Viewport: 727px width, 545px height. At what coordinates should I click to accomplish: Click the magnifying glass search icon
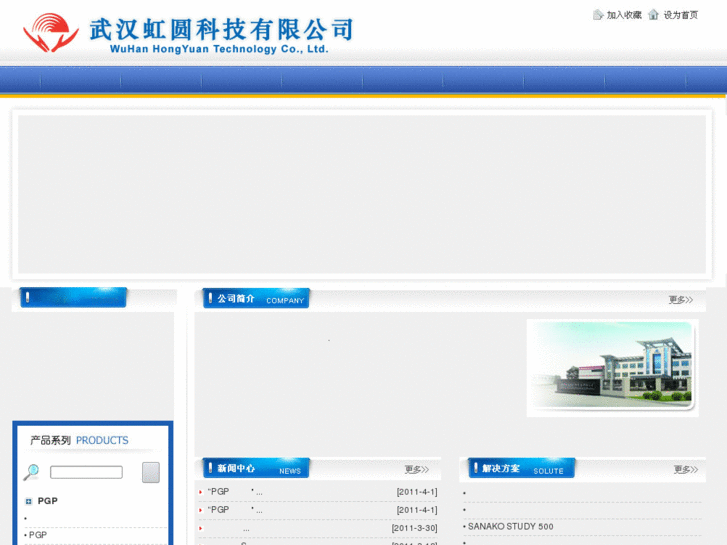pos(32,472)
